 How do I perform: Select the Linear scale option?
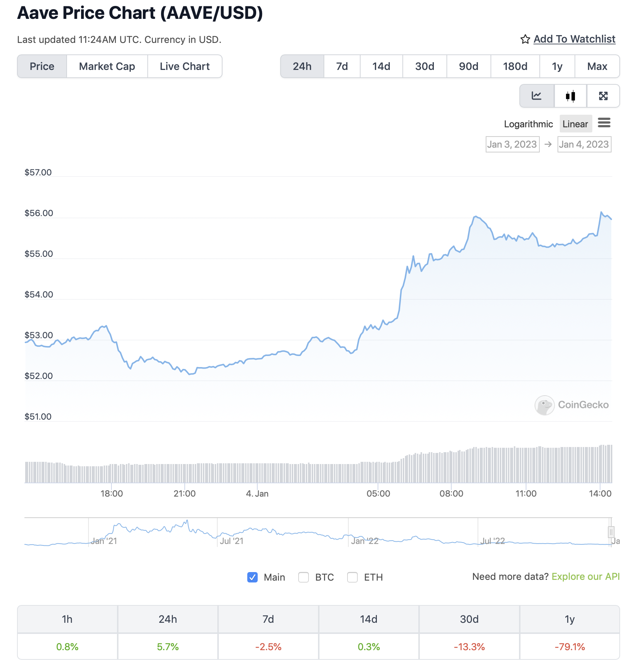[x=575, y=124]
